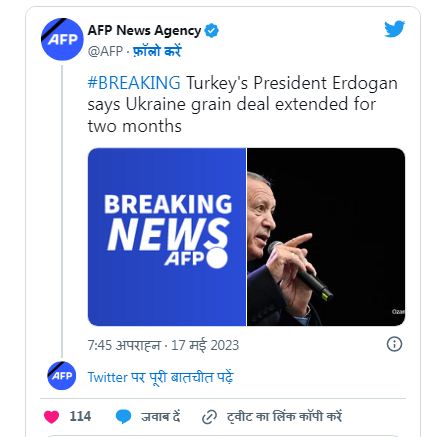
Task: Click Twitter पर पूरी बातचीत पढ़ें link
Action: pyautogui.click(x=160, y=378)
